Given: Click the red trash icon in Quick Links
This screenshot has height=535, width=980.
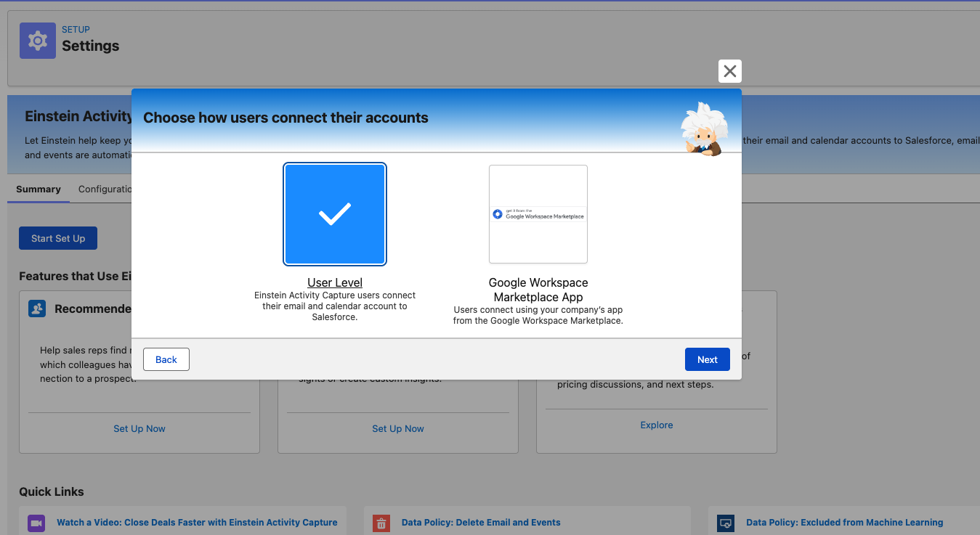Looking at the screenshot, I should [x=381, y=523].
